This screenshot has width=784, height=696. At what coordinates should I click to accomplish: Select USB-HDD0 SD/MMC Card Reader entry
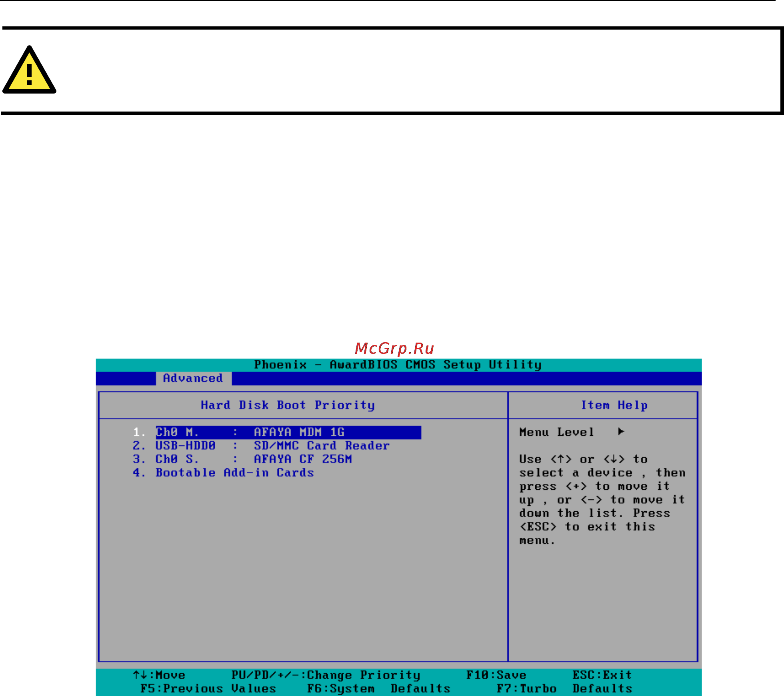click(261, 446)
